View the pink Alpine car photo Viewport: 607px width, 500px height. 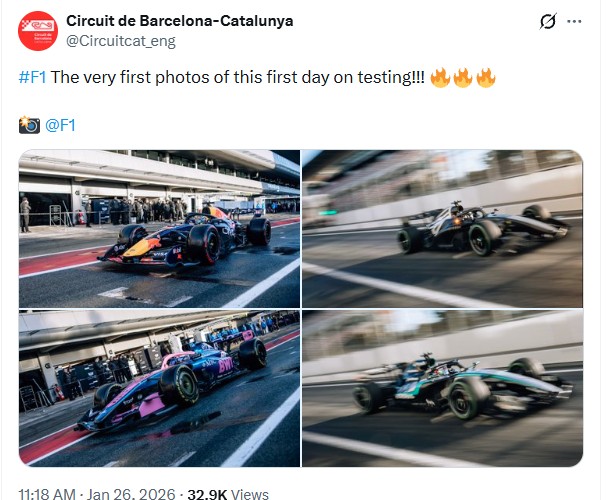point(159,389)
